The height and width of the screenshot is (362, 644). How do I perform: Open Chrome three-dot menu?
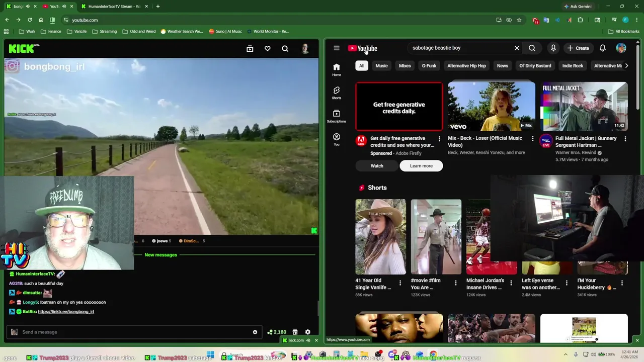pos(636,20)
